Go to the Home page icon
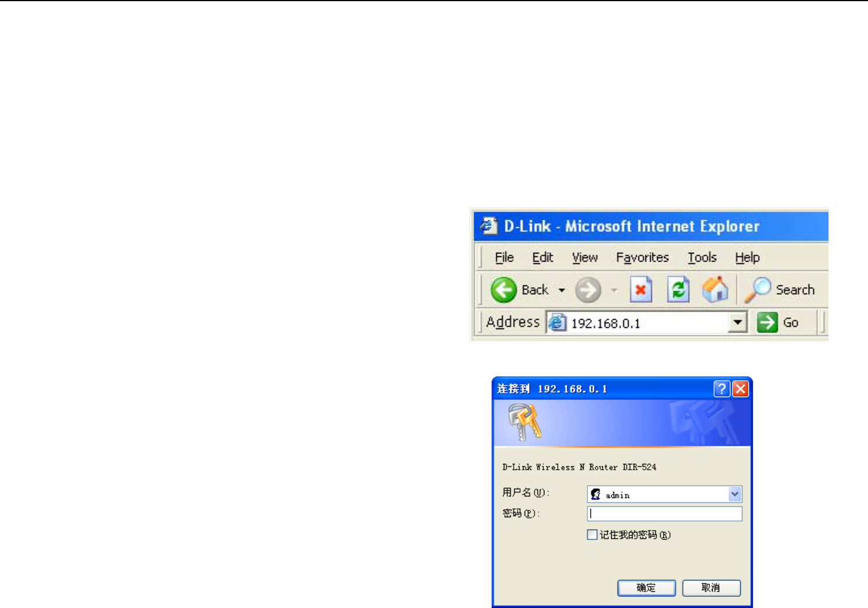This screenshot has width=868, height=608. tap(715, 289)
